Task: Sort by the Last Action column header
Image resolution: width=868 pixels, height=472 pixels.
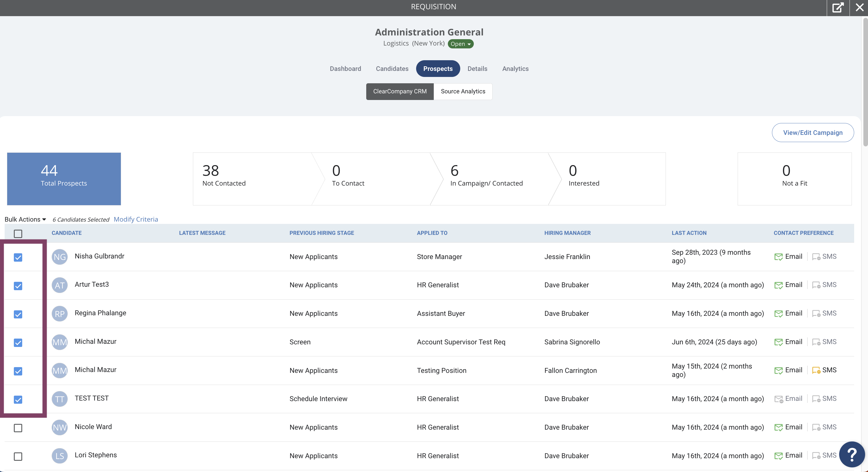Action: click(689, 233)
